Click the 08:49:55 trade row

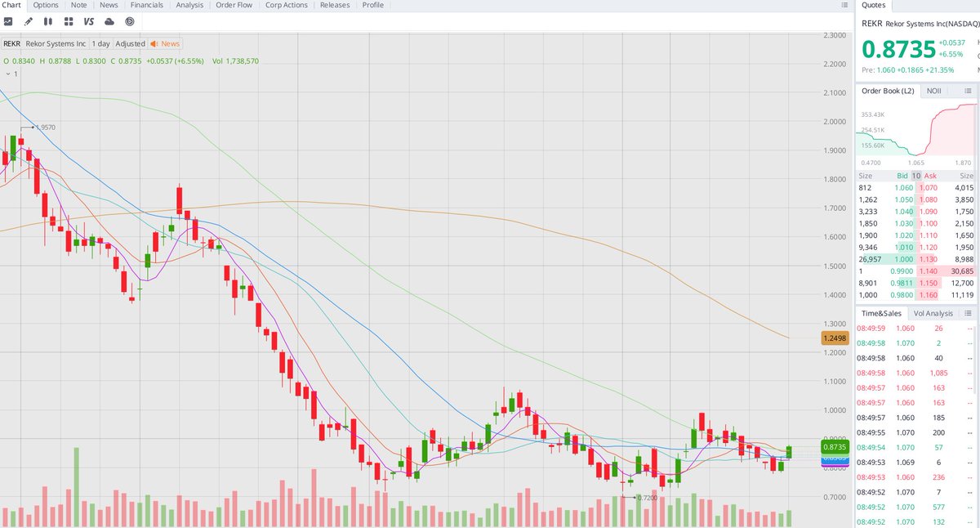916,432
